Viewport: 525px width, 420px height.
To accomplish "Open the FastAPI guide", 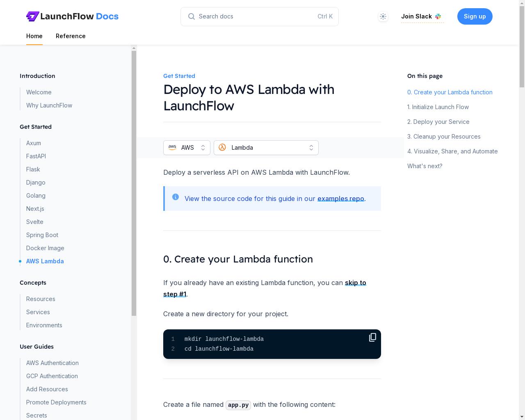I will [x=36, y=156].
